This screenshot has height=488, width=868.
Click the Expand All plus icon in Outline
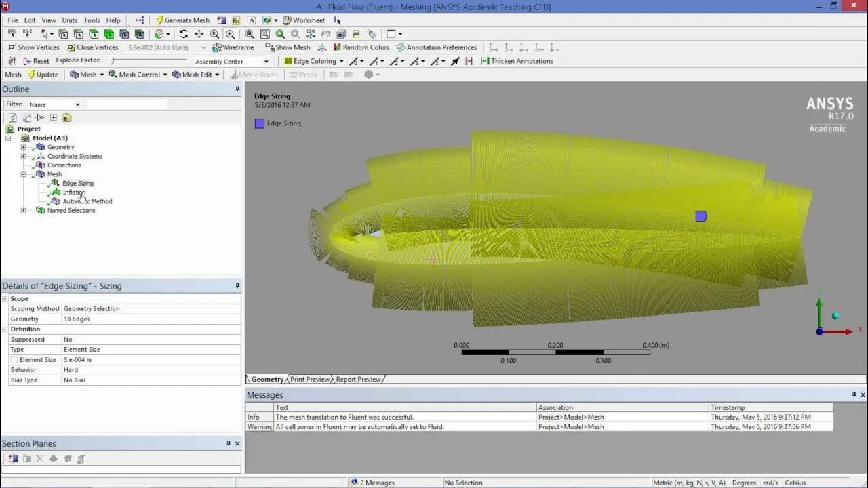pos(54,117)
